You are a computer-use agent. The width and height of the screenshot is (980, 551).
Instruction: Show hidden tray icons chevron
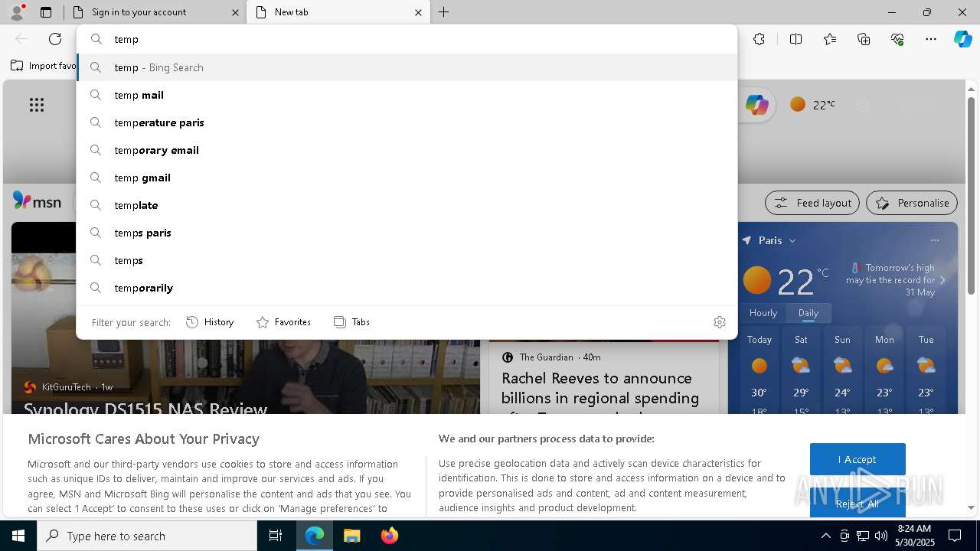pyautogui.click(x=825, y=536)
